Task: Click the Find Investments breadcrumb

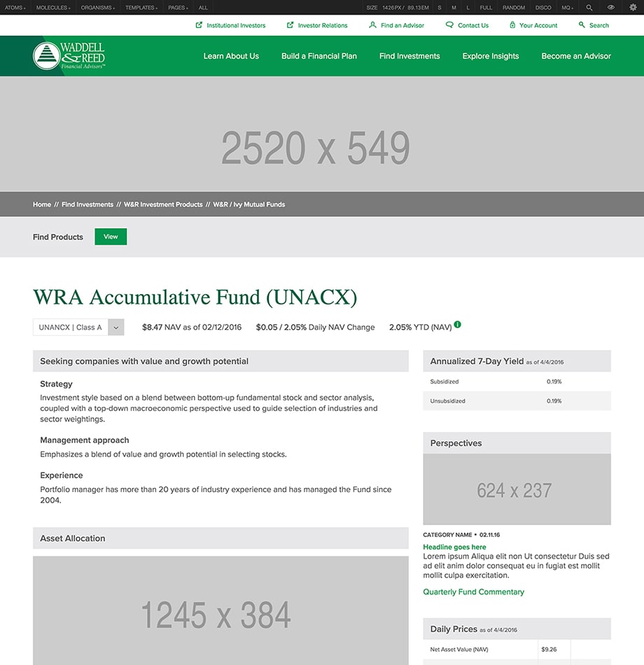Action: pos(87,204)
